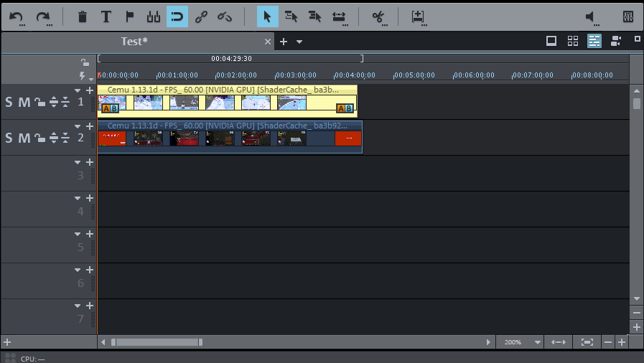Click ruler at 00:05:00:00 mark
The height and width of the screenshot is (363, 644).
414,75
